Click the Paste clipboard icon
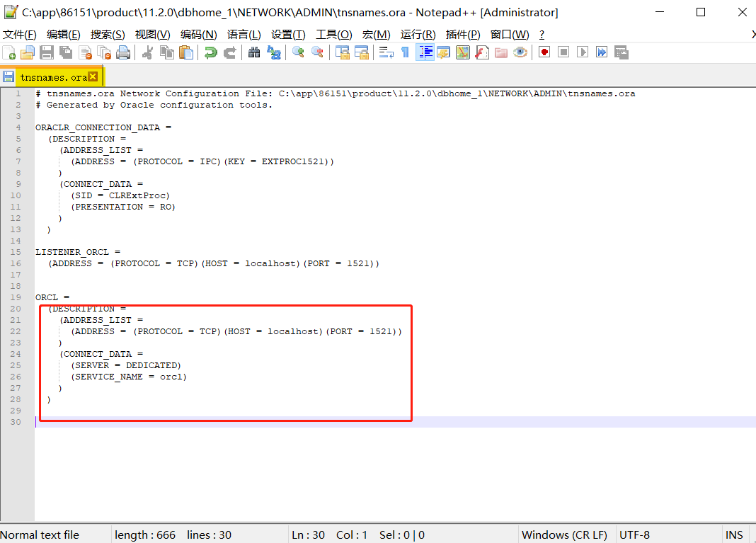Image resolution: width=756 pixels, height=543 pixels. 186,52
